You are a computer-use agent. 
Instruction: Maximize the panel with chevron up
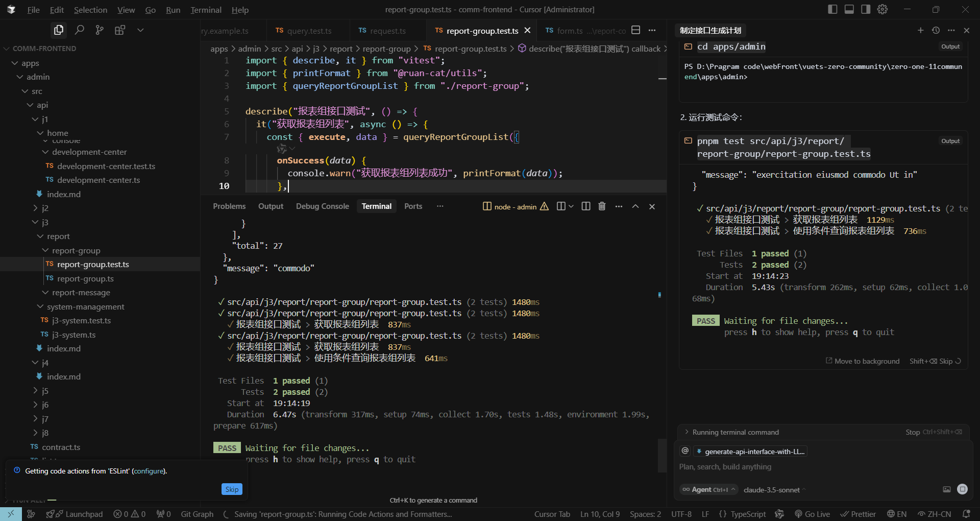(635, 206)
